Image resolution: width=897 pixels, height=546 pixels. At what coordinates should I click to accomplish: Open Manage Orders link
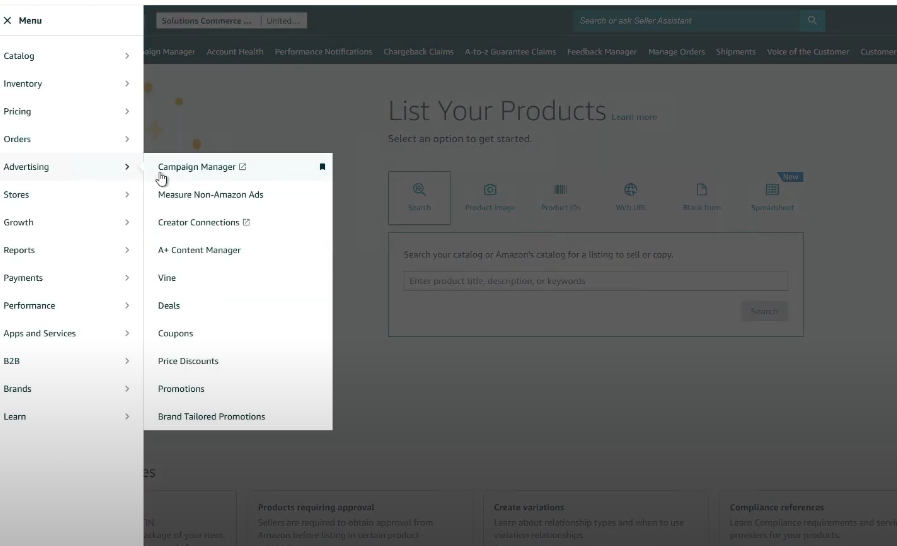point(676,52)
